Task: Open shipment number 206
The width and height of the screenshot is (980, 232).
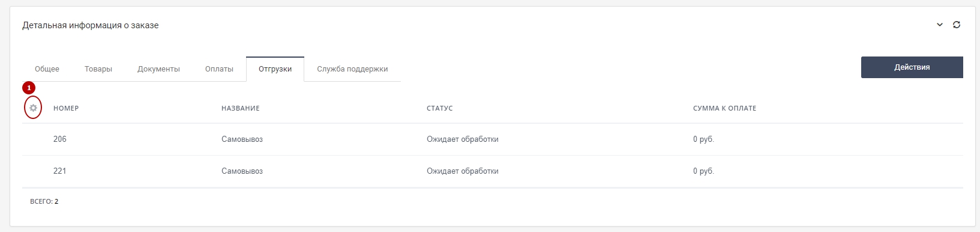Action: pyautogui.click(x=60, y=139)
